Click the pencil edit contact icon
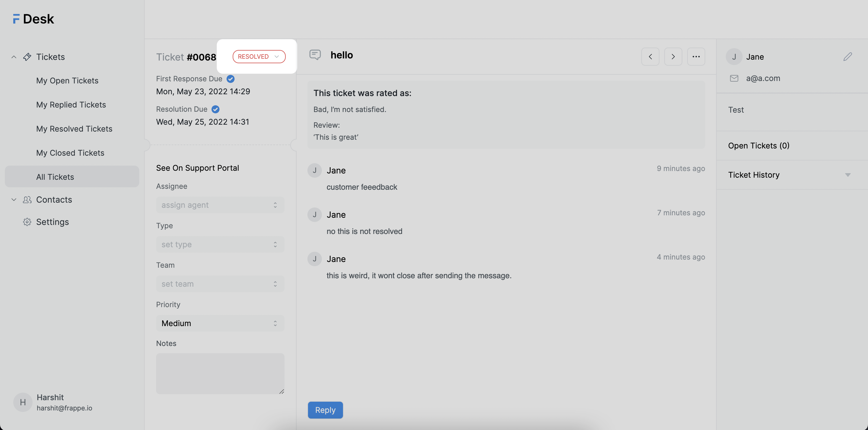This screenshot has height=430, width=868. tap(848, 57)
